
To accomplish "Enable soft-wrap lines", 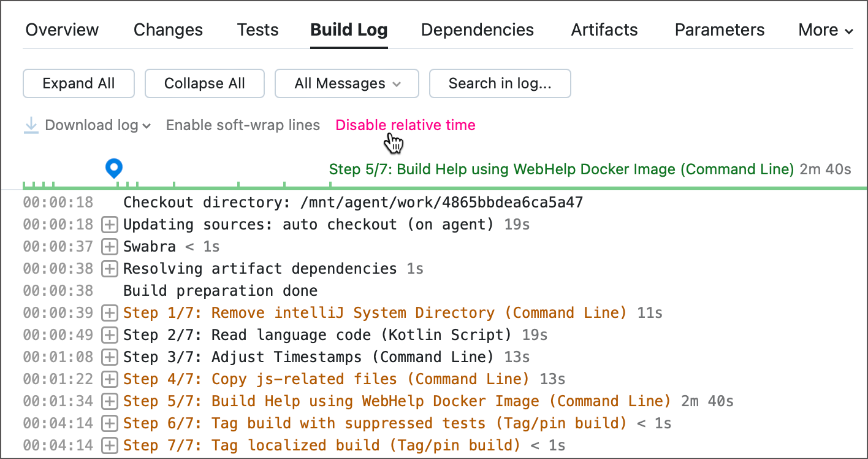I will click(243, 125).
